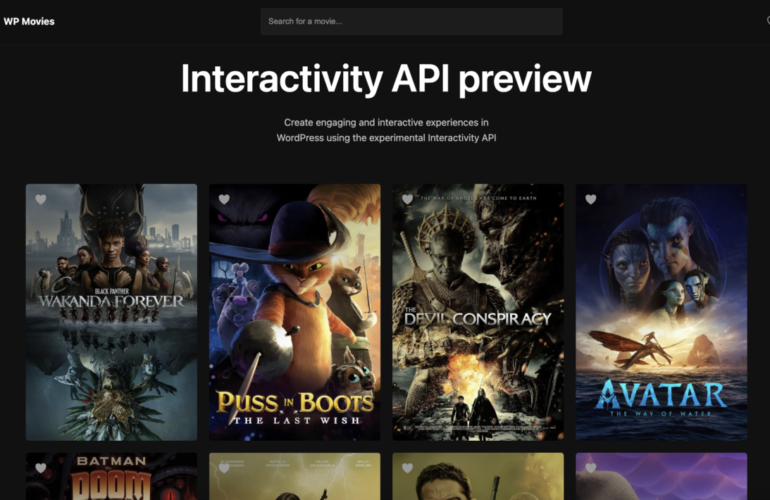Toggle heart on second-row lightning sky poster
The image size is (770, 500).
tap(224, 468)
